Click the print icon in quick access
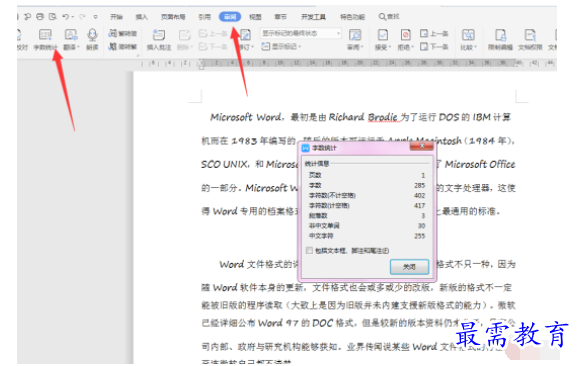The height and width of the screenshot is (366, 577). (40, 17)
